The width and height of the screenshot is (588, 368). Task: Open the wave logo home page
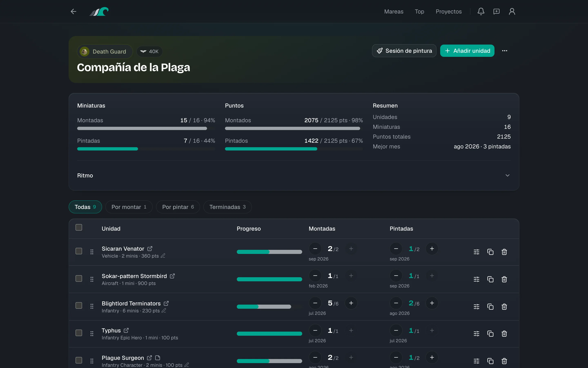(x=99, y=11)
